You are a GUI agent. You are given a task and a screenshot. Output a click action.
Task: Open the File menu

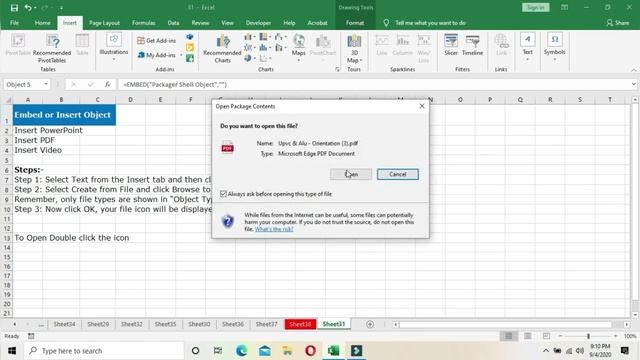pos(14,23)
